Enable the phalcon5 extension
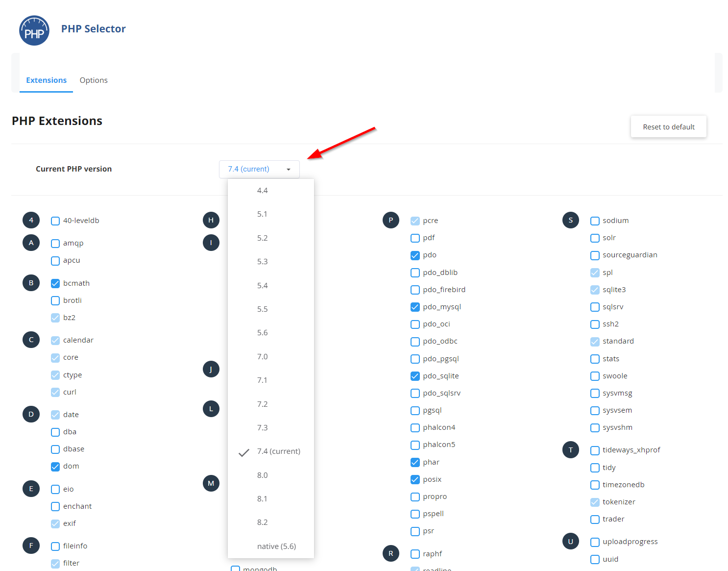The image size is (728, 571). pos(415,445)
